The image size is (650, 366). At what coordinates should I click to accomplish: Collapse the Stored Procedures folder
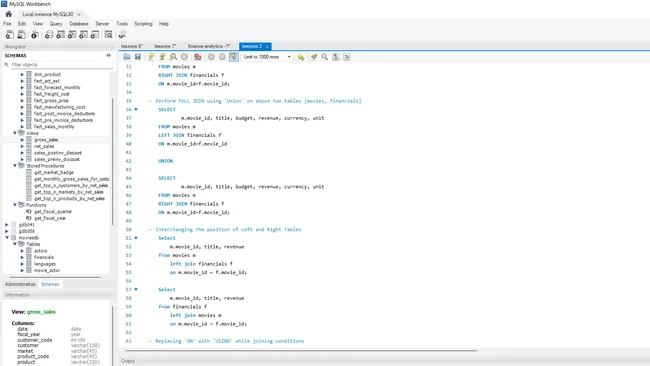coord(15,166)
